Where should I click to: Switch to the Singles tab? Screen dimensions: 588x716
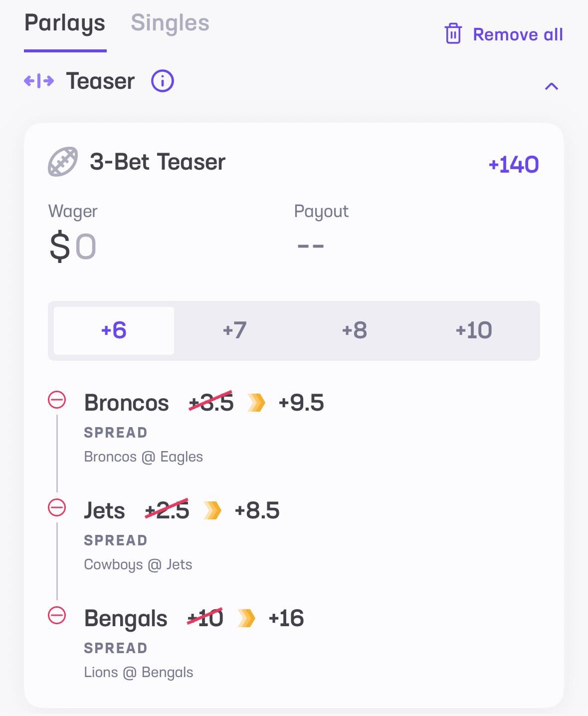pos(170,22)
